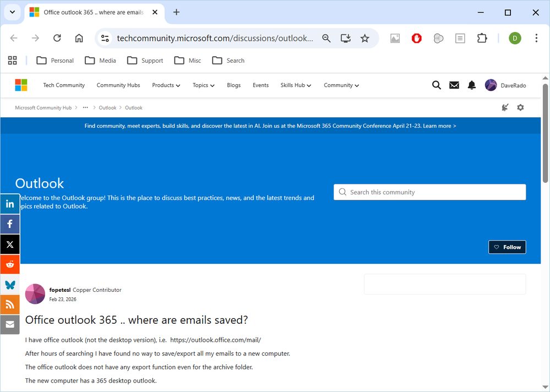Open the conference Learn more banner link
This screenshot has height=392, width=550.
pos(439,126)
